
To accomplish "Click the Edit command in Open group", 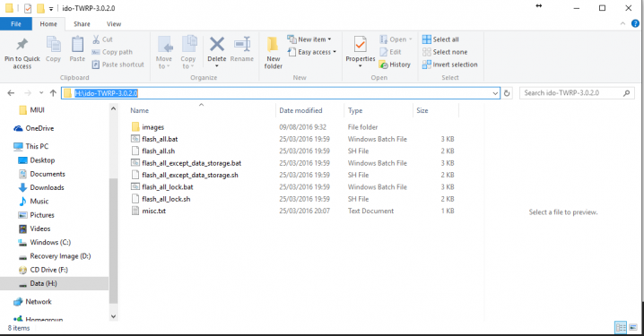I will [390, 52].
